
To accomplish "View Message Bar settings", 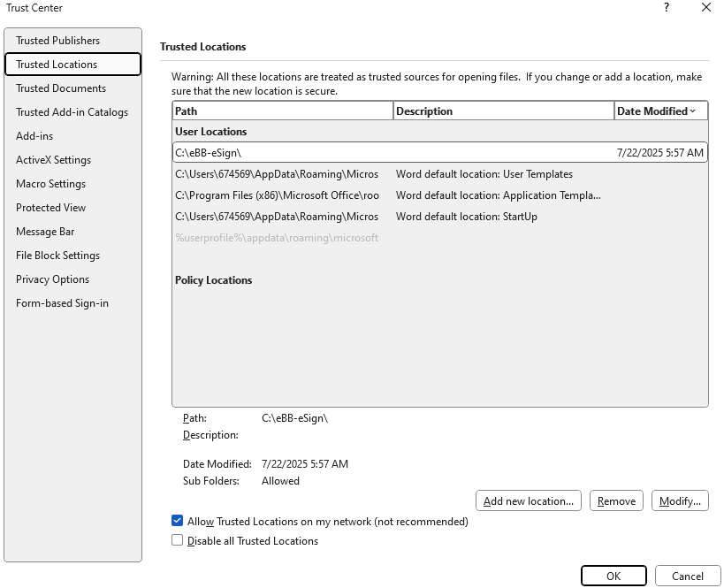I will tap(45, 232).
